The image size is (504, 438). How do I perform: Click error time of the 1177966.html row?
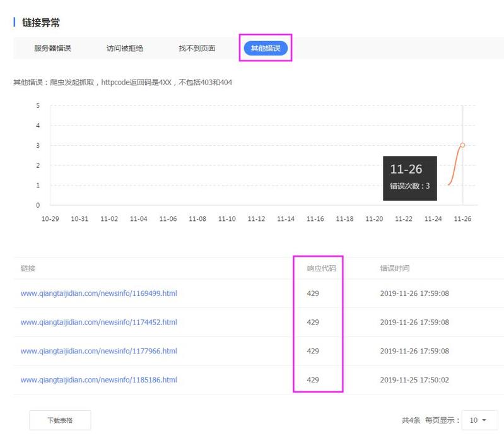(x=414, y=351)
